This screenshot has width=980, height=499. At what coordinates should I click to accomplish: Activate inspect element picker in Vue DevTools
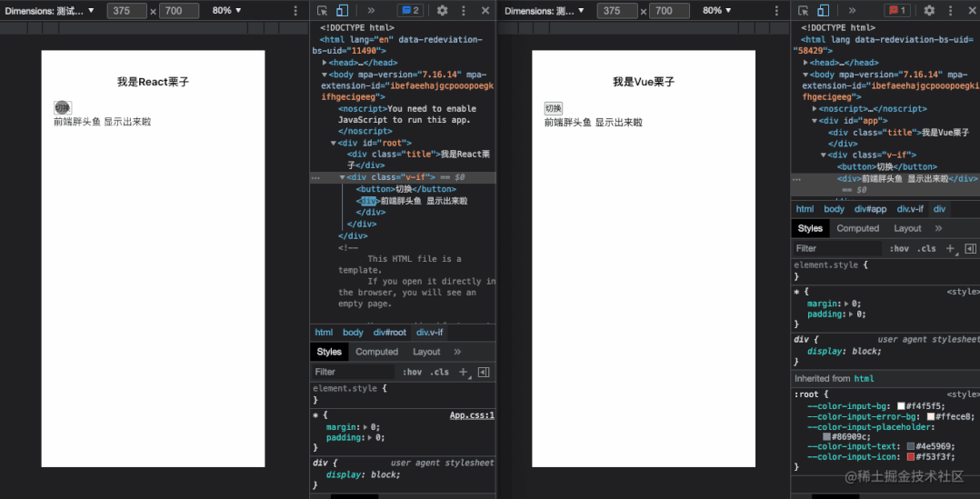pos(804,11)
